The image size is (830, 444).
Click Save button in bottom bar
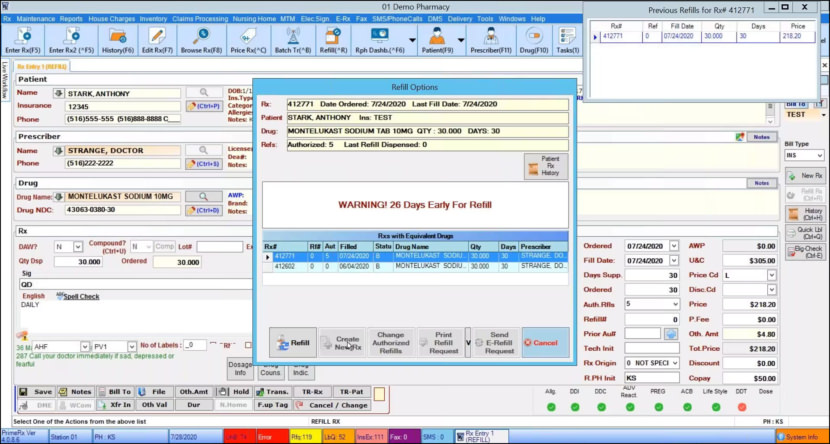pyautogui.click(x=36, y=392)
